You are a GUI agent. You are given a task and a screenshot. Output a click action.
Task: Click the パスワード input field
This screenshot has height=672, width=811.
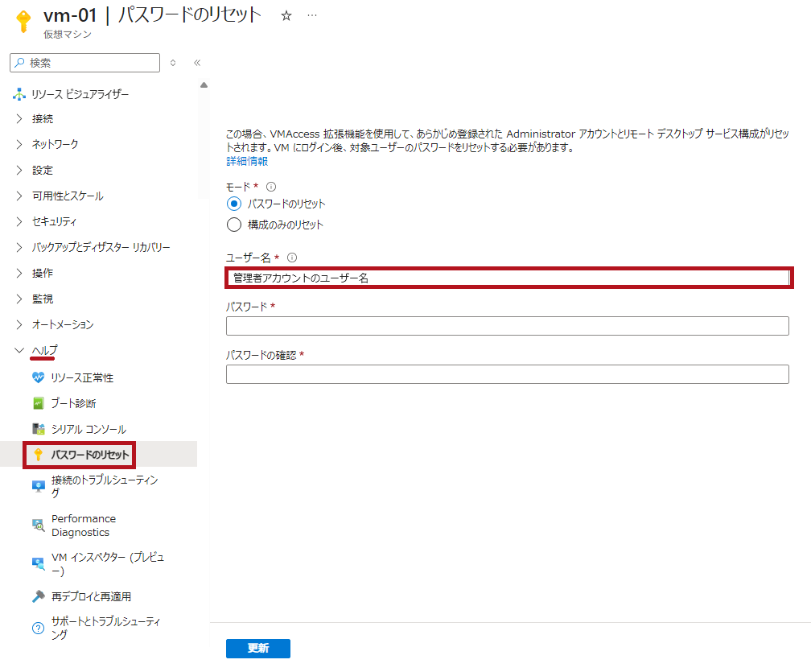tap(508, 326)
